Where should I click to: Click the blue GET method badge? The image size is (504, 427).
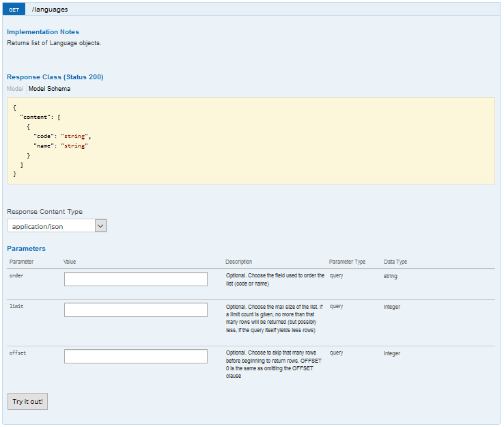(14, 10)
